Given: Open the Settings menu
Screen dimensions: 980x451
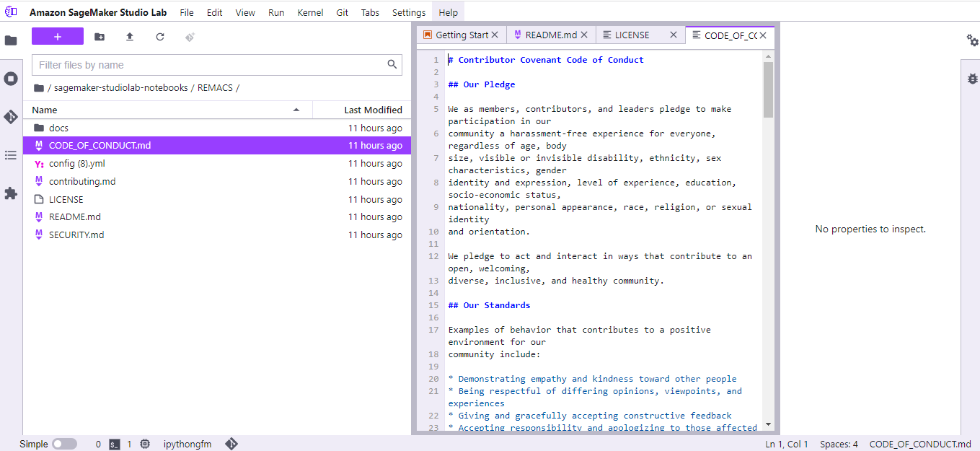Looking at the screenshot, I should (x=409, y=12).
